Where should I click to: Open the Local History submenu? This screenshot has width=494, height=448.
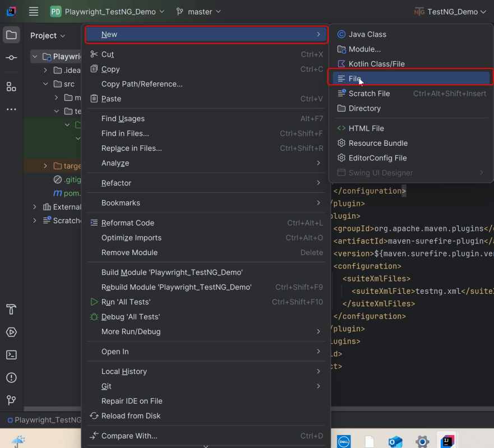pyautogui.click(x=124, y=371)
